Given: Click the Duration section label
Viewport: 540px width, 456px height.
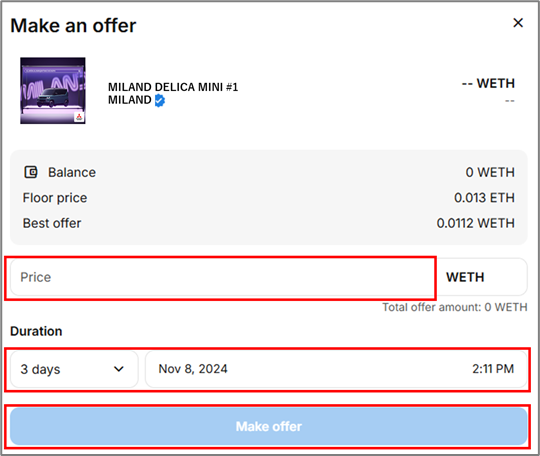Looking at the screenshot, I should click(x=36, y=331).
